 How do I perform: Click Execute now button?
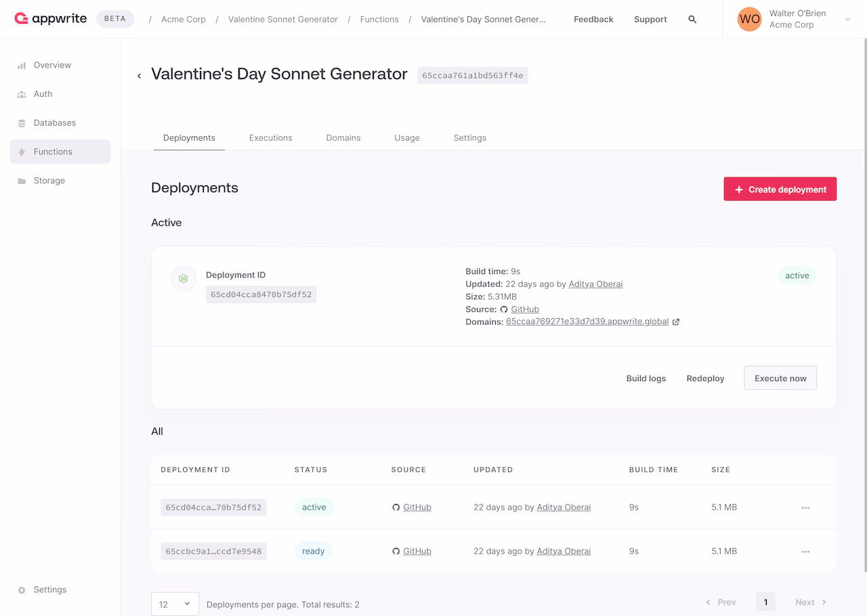click(x=780, y=378)
